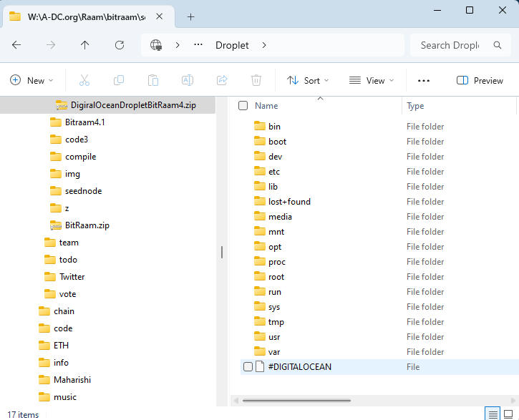The width and height of the screenshot is (519, 420).
Task: Open seednode folder in navigation tree
Action: (x=83, y=191)
